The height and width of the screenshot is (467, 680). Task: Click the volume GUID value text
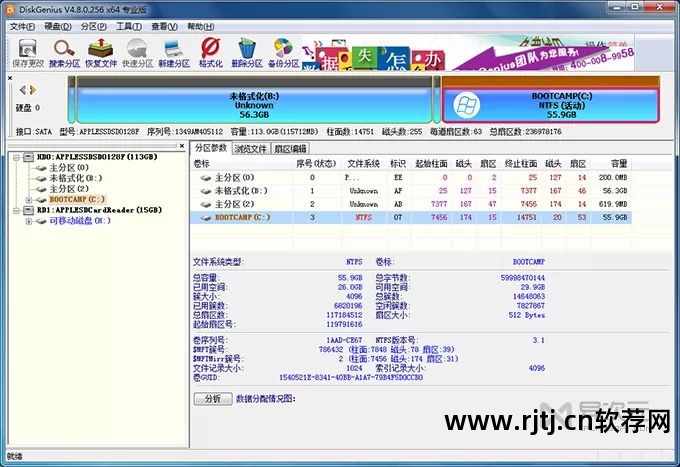[x=350, y=378]
